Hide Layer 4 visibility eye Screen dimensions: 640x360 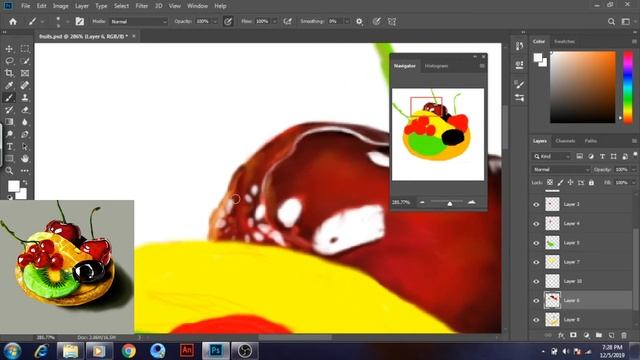pos(536,224)
